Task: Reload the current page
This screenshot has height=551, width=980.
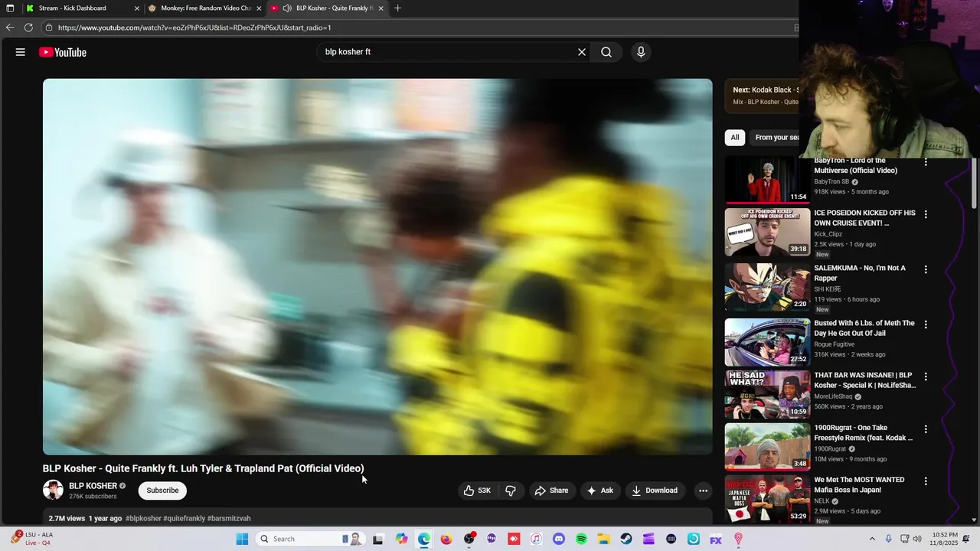Action: tap(28, 28)
